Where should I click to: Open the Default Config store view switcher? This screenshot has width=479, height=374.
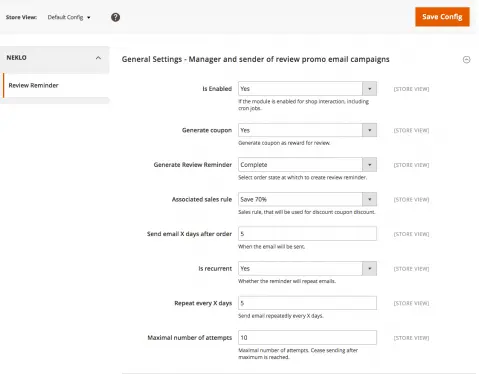click(x=69, y=17)
